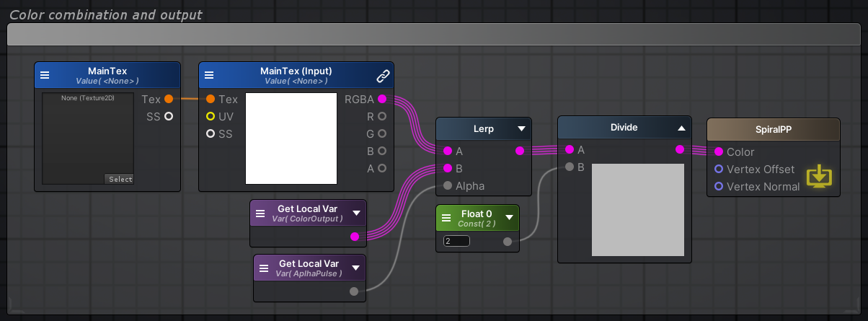The height and width of the screenshot is (321, 868).
Task: Click the Float 0 value input field
Action: (456, 242)
